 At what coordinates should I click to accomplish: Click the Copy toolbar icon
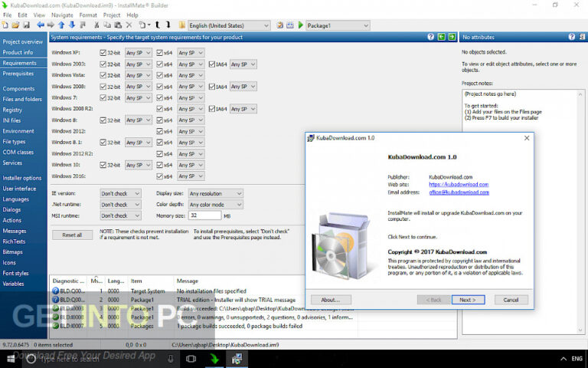coord(107,25)
